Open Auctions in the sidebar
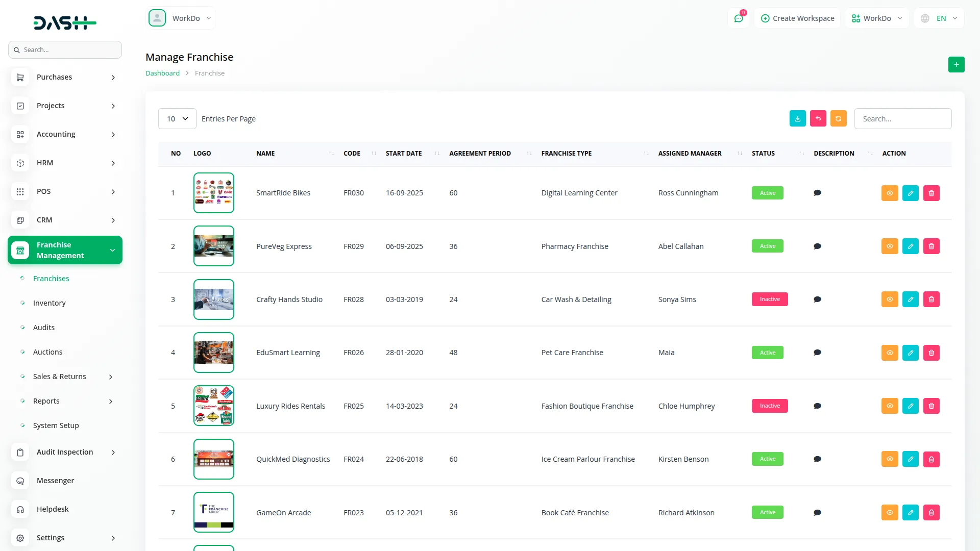Screen dimensions: 980x551 (x=47, y=352)
